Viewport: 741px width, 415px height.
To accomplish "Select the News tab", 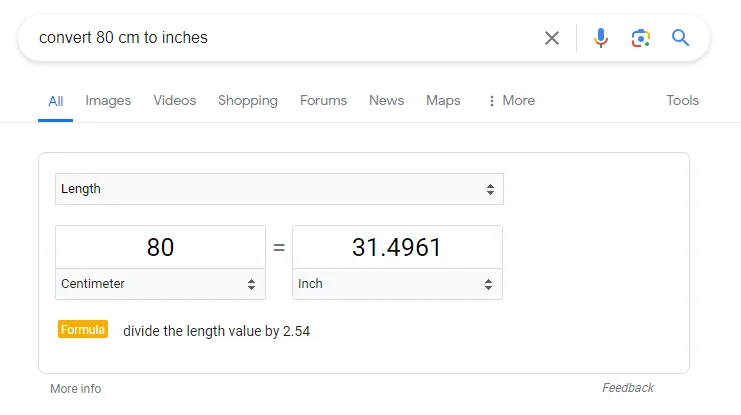I will click(386, 101).
